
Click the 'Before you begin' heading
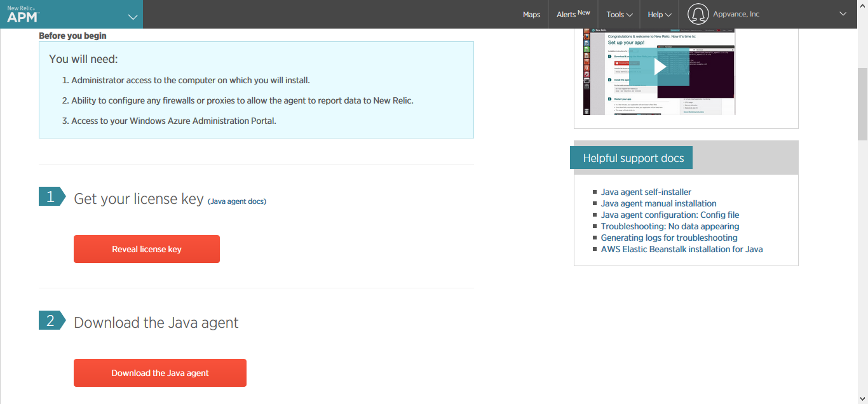(x=72, y=36)
